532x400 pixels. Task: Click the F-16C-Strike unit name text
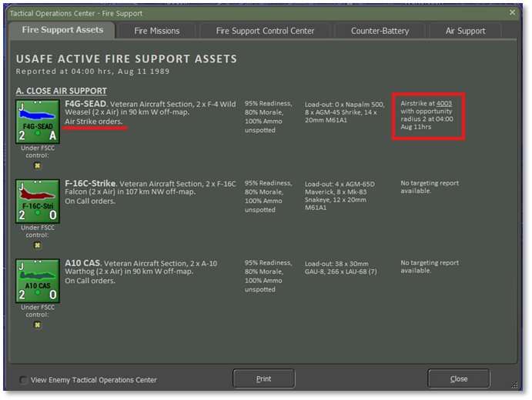[91, 183]
